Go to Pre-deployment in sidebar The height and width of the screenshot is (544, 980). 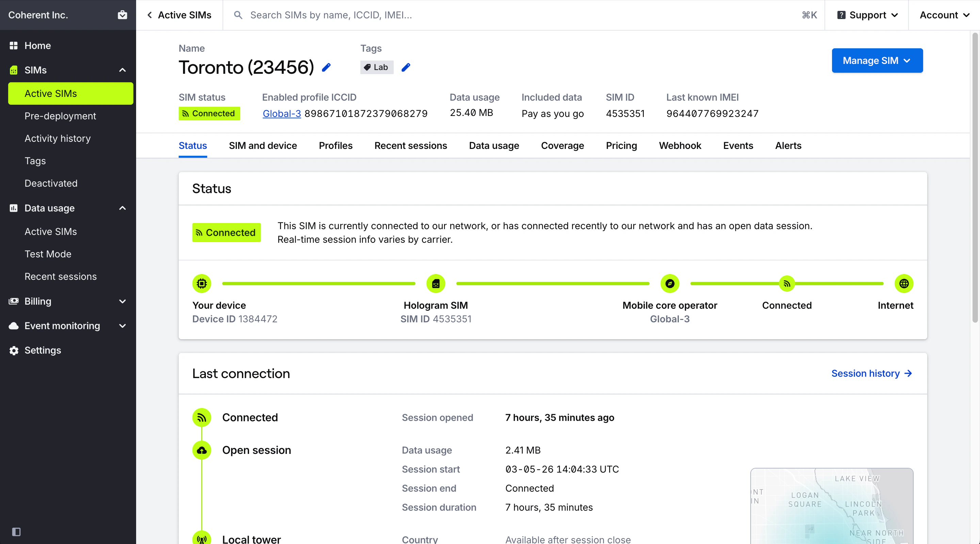click(x=71, y=116)
